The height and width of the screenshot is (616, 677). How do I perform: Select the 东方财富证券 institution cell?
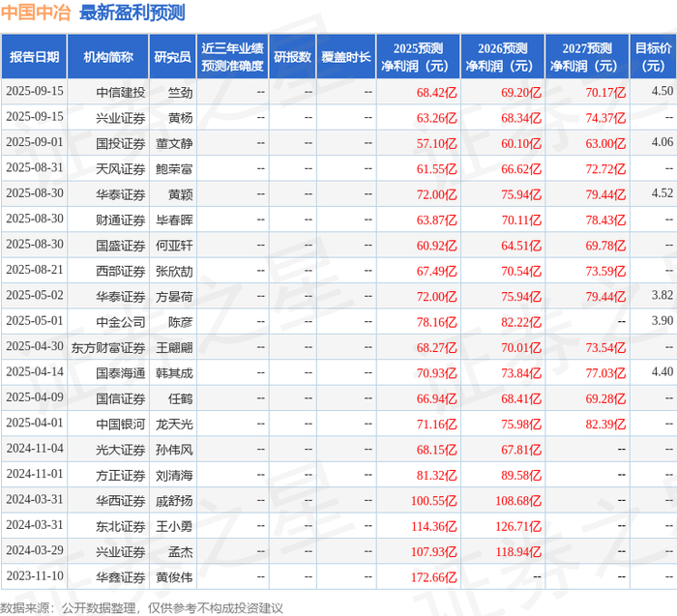point(108,347)
